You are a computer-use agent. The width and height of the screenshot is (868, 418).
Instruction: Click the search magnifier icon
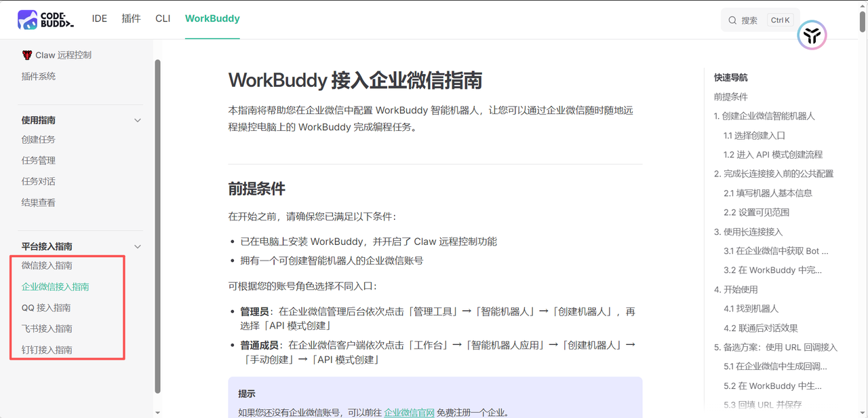click(732, 20)
